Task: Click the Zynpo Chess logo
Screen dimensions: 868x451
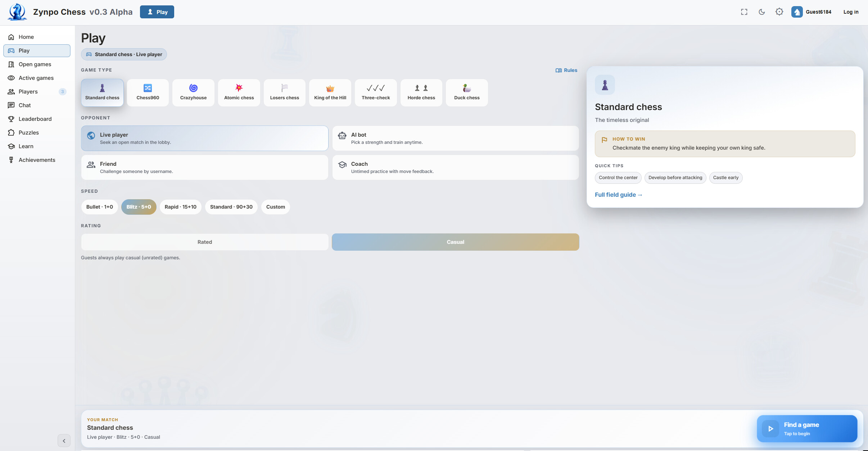Action: [17, 12]
